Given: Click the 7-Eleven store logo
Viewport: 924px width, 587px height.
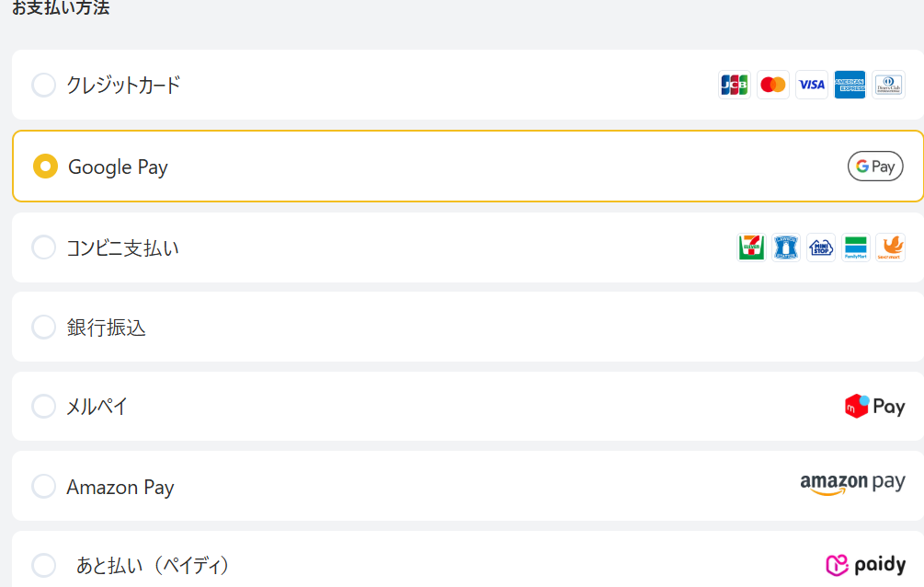Looking at the screenshot, I should tap(752, 247).
